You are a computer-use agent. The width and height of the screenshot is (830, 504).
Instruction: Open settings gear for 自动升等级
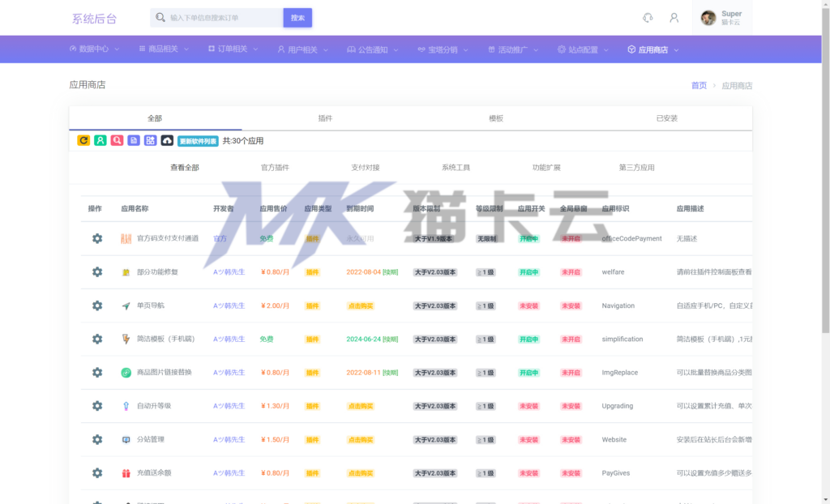tap(97, 406)
